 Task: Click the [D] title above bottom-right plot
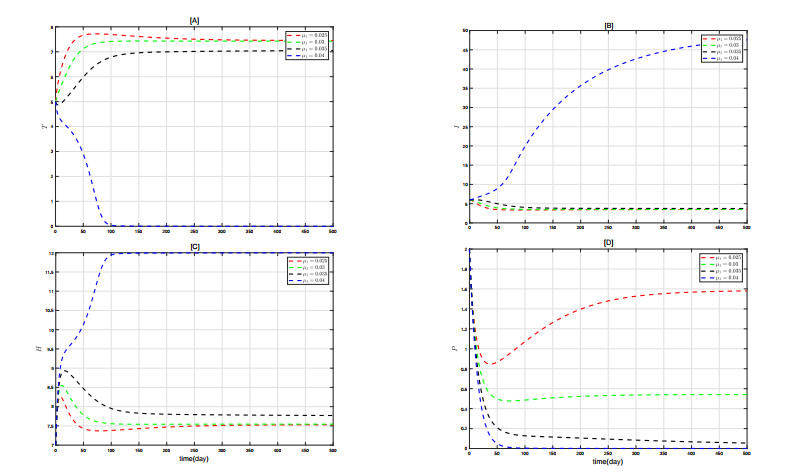coord(607,241)
